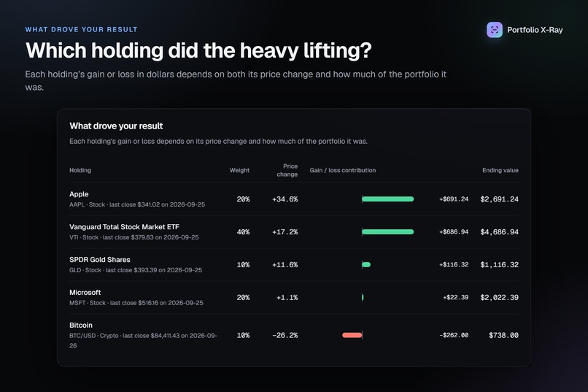
Task: Click the Portfolio X-Ray brand label
Action: pyautogui.click(x=535, y=30)
